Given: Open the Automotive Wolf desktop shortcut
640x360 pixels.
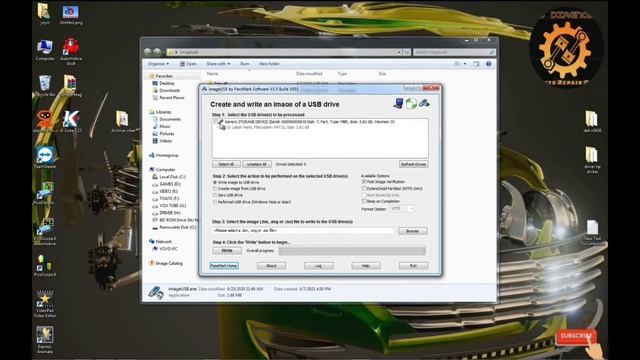Looking at the screenshot, I should click(x=71, y=51).
